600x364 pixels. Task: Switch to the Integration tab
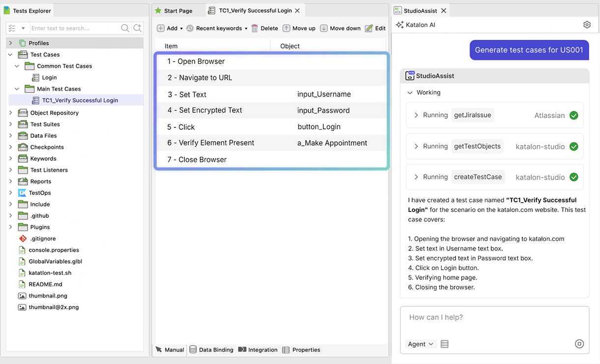(258, 350)
